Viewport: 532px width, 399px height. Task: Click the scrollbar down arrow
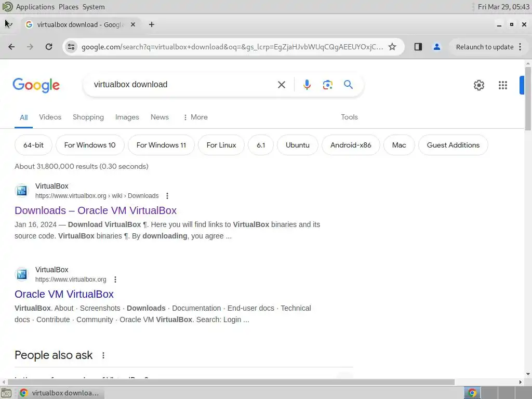tap(528, 374)
